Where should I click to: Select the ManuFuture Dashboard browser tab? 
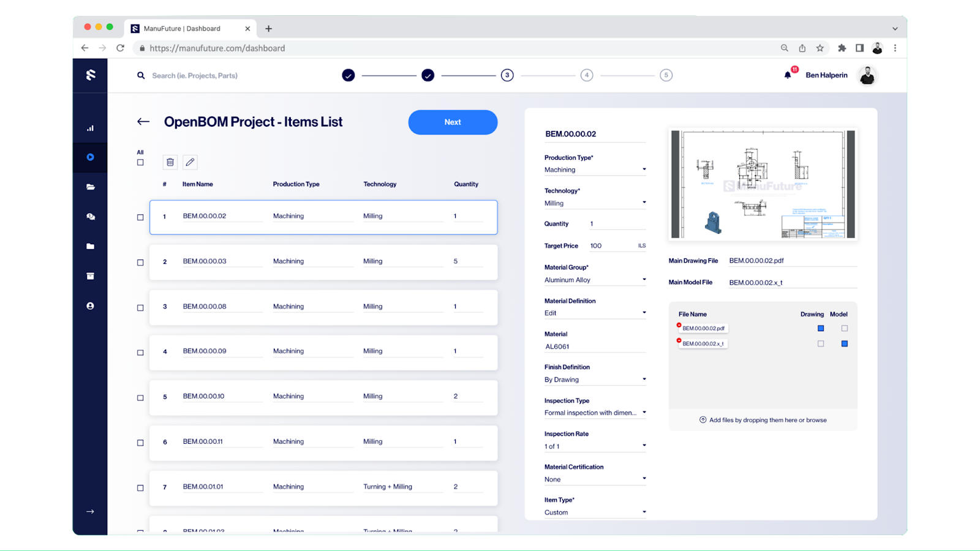coord(190,29)
